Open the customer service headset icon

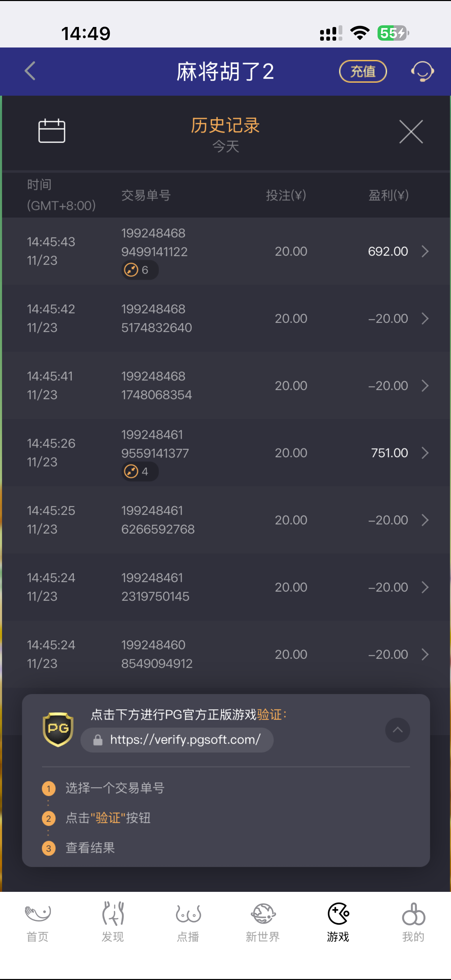(422, 71)
